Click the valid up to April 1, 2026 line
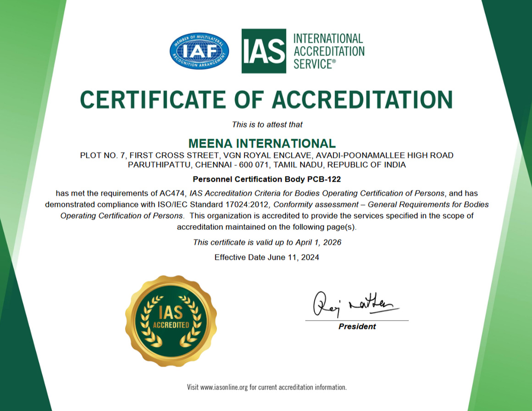The height and width of the screenshot is (411, 532). (267, 242)
